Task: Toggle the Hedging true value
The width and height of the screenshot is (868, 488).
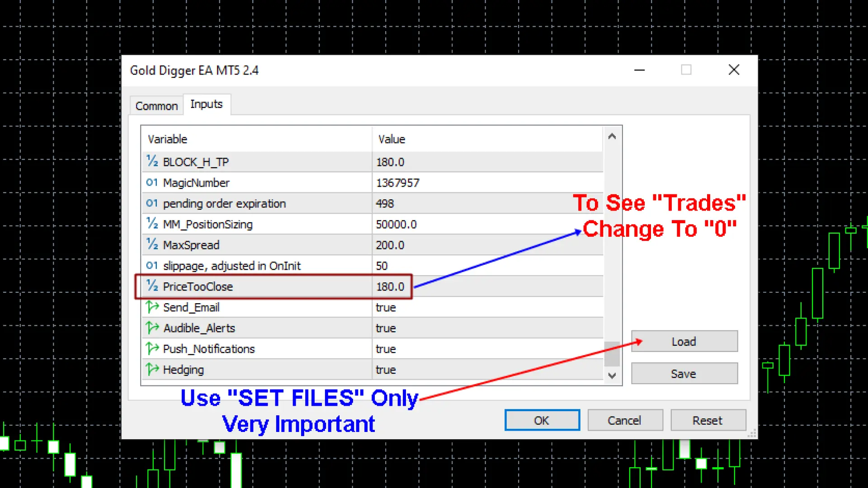Action: pyautogui.click(x=386, y=370)
